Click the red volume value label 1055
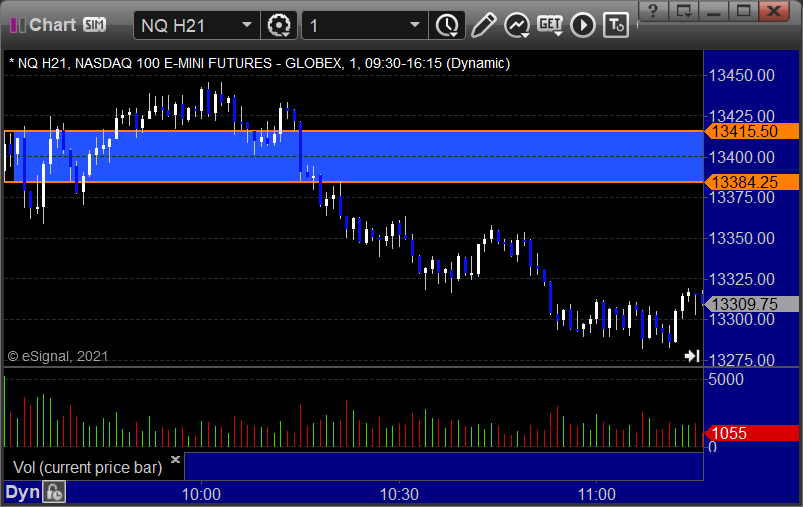 pos(752,433)
